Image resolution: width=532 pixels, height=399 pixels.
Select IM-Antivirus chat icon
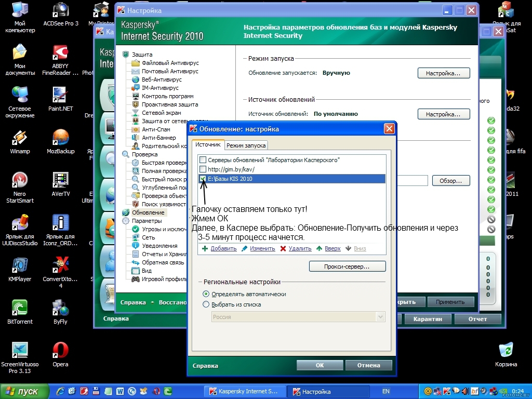tap(136, 88)
